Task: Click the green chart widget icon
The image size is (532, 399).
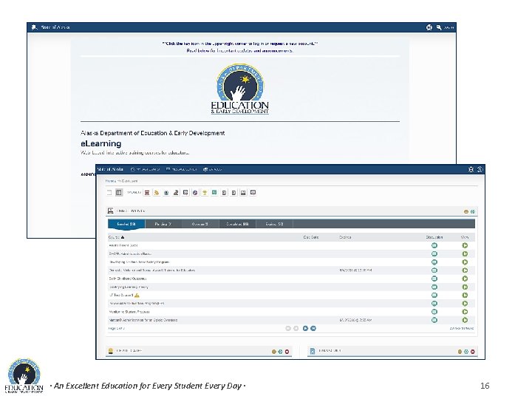Action: (x=214, y=192)
